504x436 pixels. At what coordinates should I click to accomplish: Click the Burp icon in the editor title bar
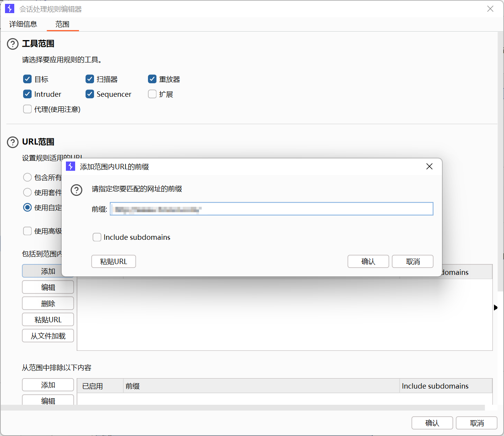click(10, 8)
